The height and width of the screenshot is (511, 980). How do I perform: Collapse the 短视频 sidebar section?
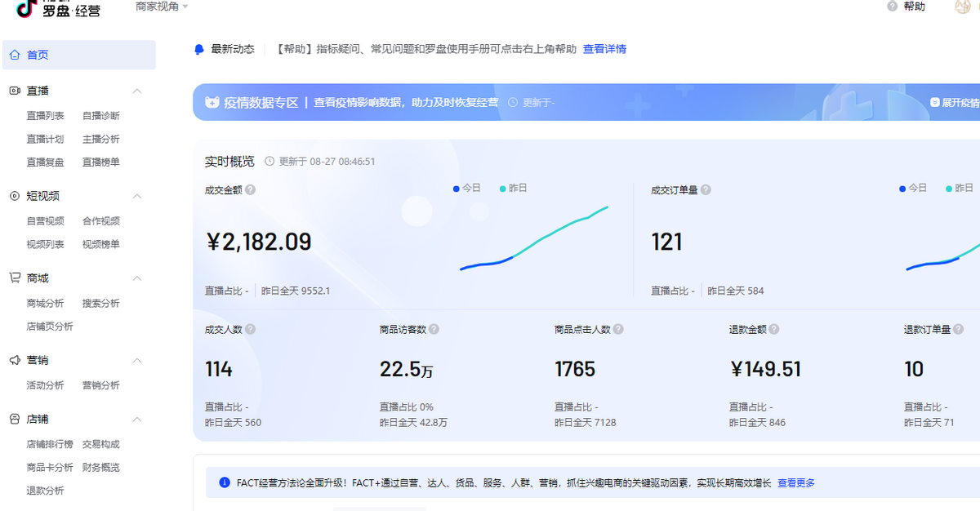[137, 196]
